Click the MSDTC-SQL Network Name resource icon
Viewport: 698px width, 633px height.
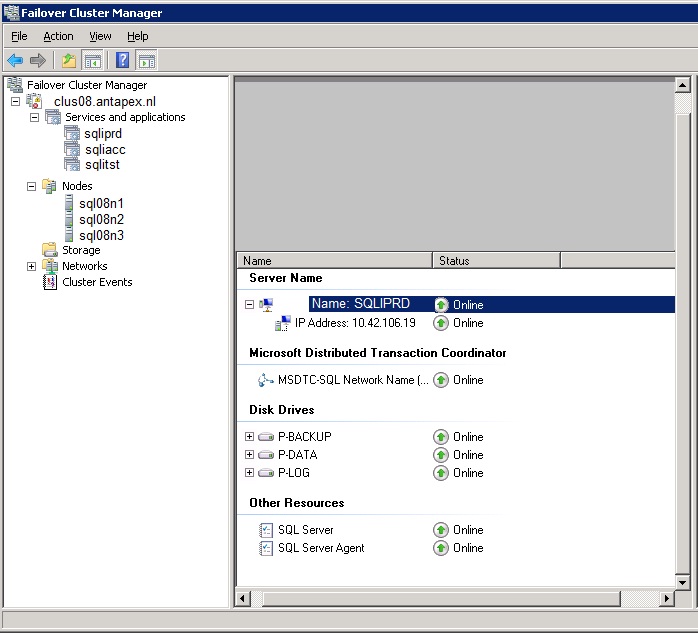[266, 380]
